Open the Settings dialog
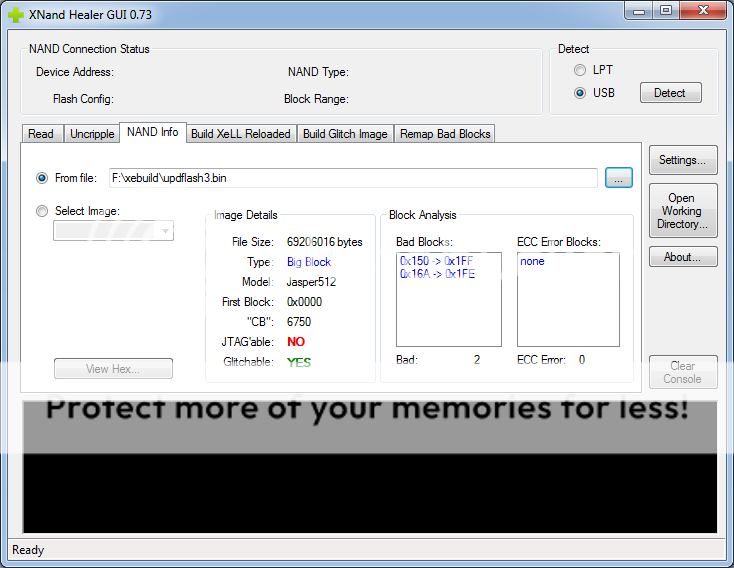This screenshot has height=568, width=734. coord(682,160)
